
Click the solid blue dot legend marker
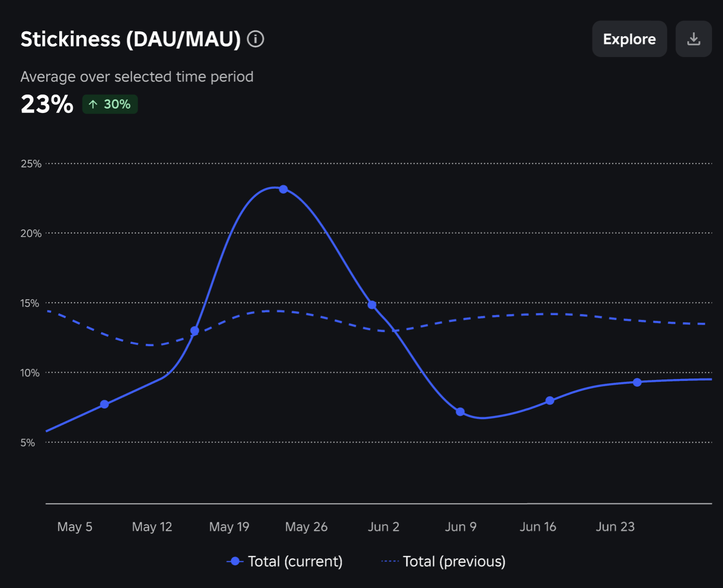pos(235,561)
